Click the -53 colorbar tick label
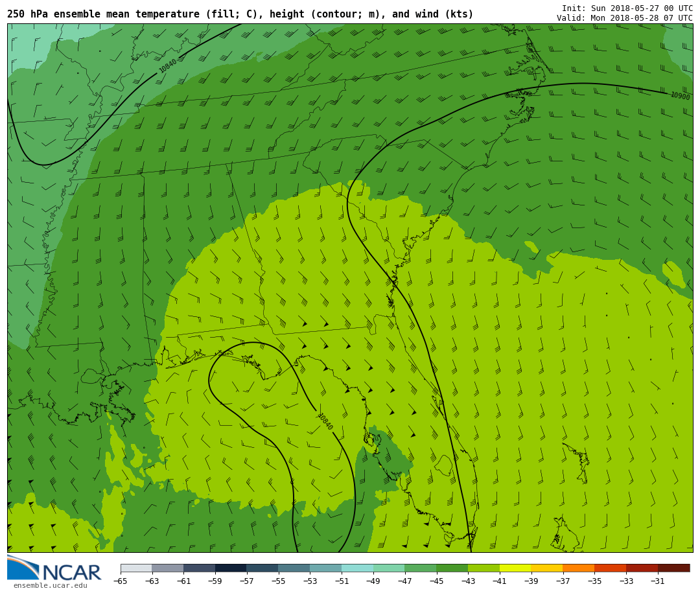The width and height of the screenshot is (700, 593). click(x=310, y=581)
